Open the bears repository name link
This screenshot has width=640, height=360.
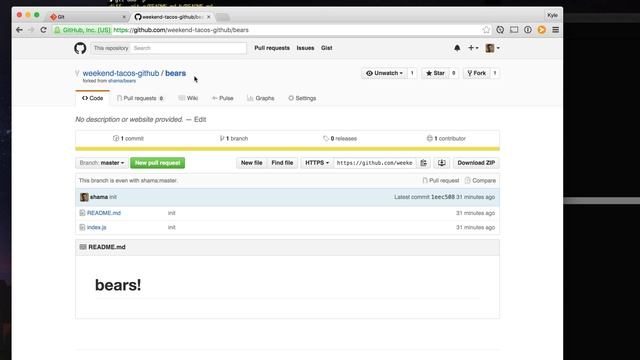(176, 73)
